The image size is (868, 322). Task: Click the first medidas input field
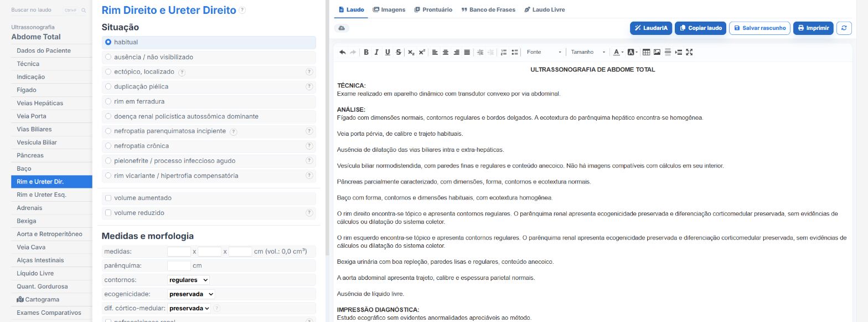(179, 251)
